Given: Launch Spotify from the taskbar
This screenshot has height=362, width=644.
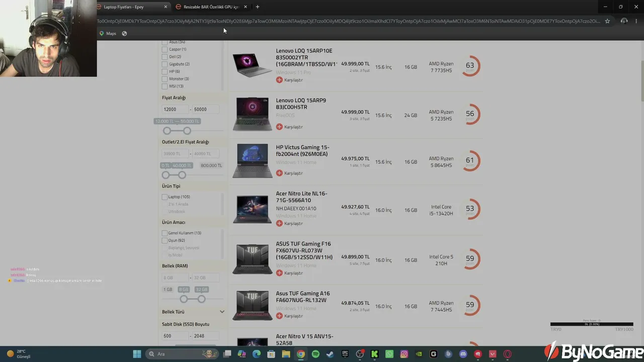Looking at the screenshot, I should tap(315, 354).
